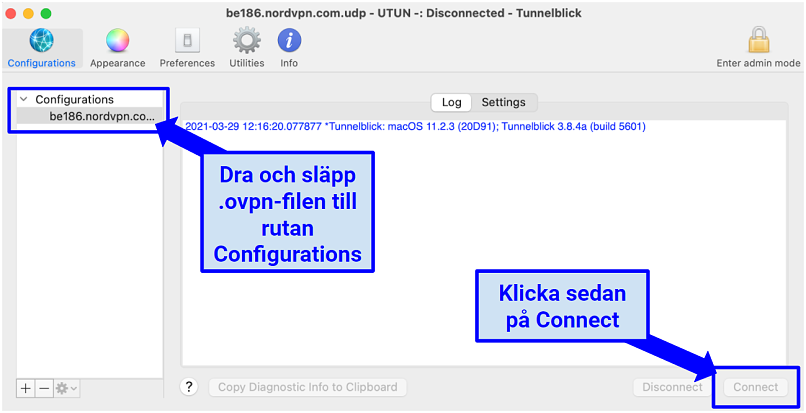Remove configuration with the minus button

pos(44,388)
